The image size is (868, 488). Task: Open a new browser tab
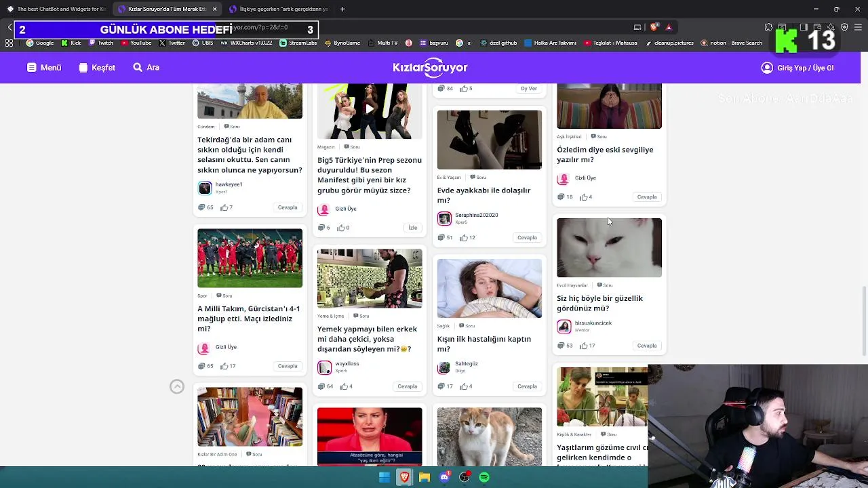coord(342,9)
